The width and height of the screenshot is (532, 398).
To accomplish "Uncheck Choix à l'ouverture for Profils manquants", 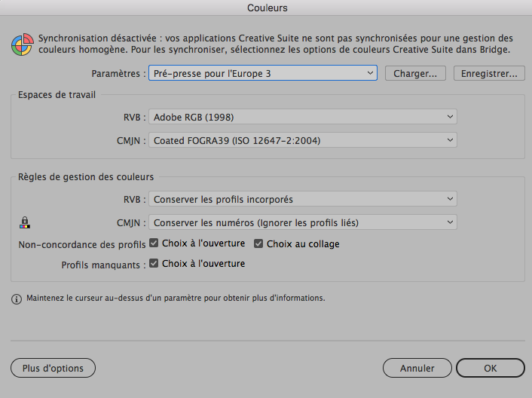I will point(154,263).
